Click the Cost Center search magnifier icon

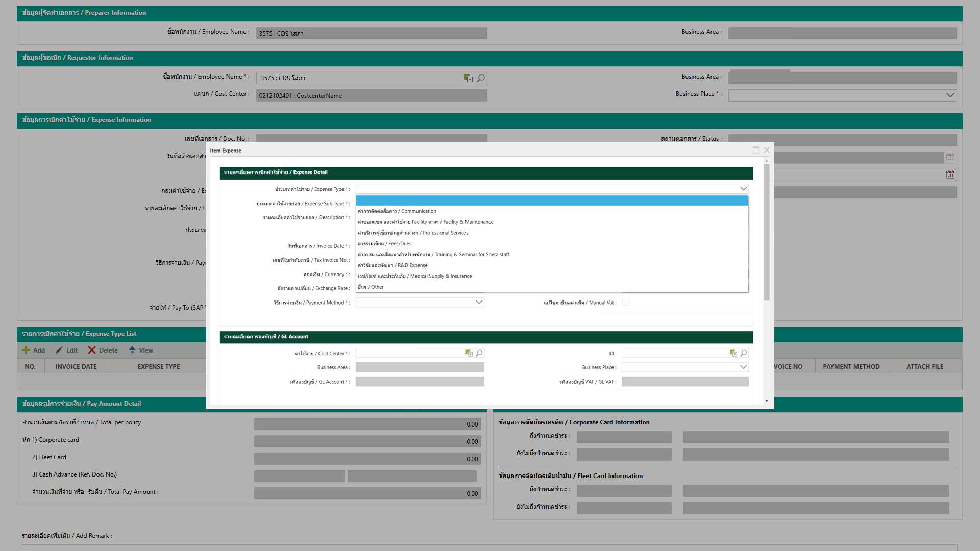pyautogui.click(x=479, y=353)
